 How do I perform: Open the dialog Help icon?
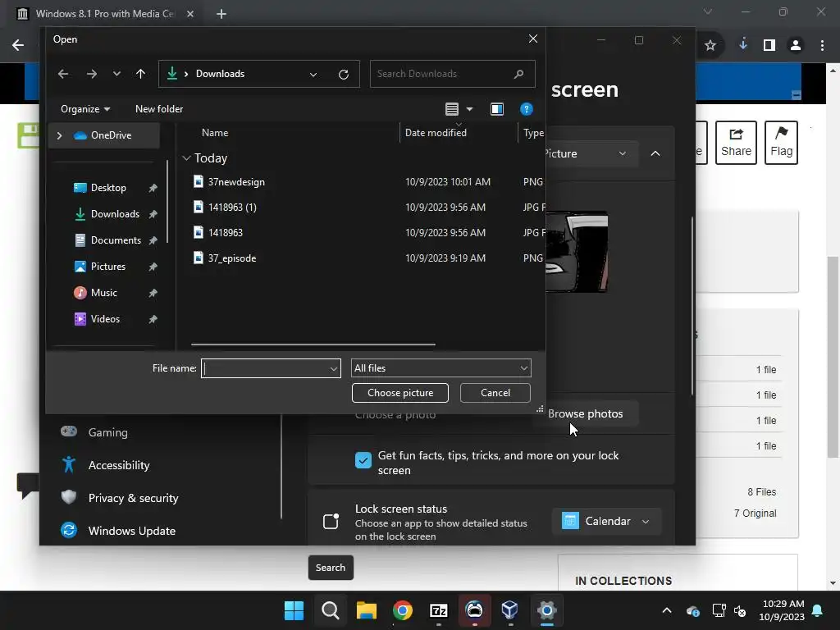pos(526,109)
